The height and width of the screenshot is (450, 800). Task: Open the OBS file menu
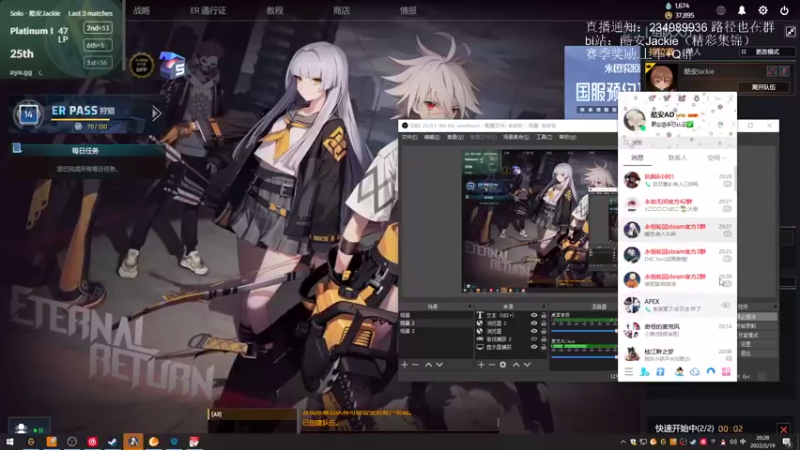click(409, 137)
